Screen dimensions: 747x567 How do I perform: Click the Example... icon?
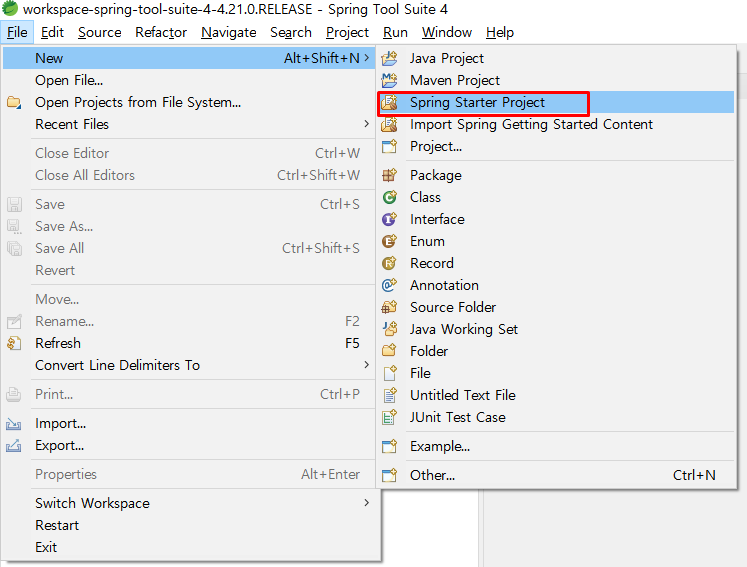point(389,446)
